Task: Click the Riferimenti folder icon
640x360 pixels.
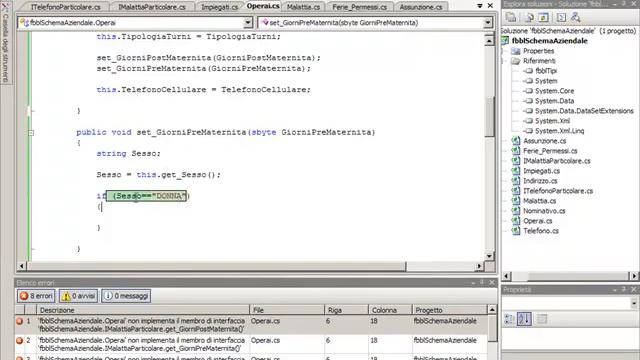Action: [516, 61]
